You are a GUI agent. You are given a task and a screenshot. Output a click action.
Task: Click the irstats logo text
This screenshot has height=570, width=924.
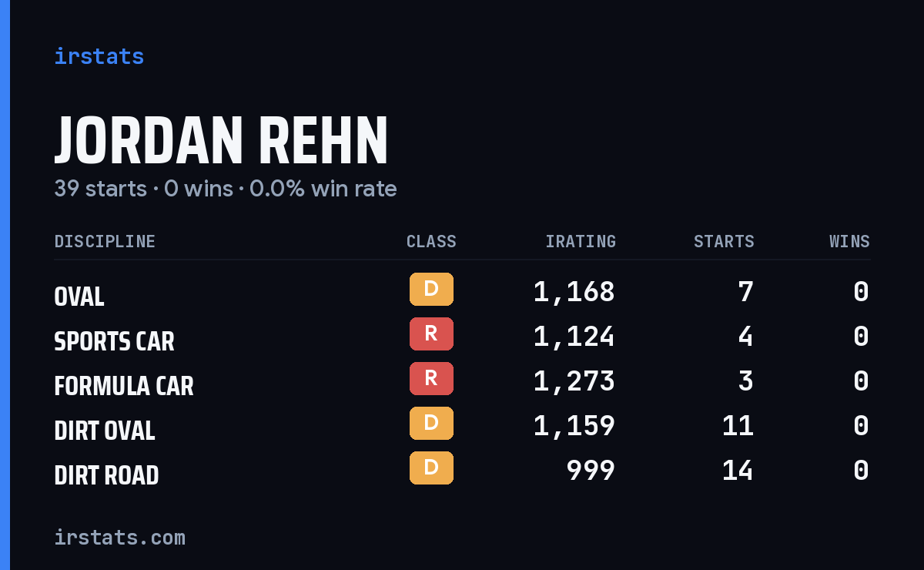pyautogui.click(x=99, y=56)
